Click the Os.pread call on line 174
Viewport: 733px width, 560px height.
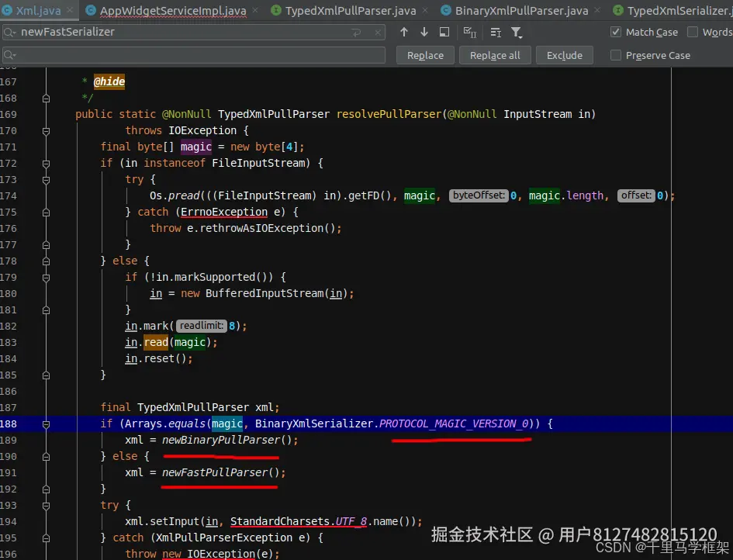[x=175, y=195]
